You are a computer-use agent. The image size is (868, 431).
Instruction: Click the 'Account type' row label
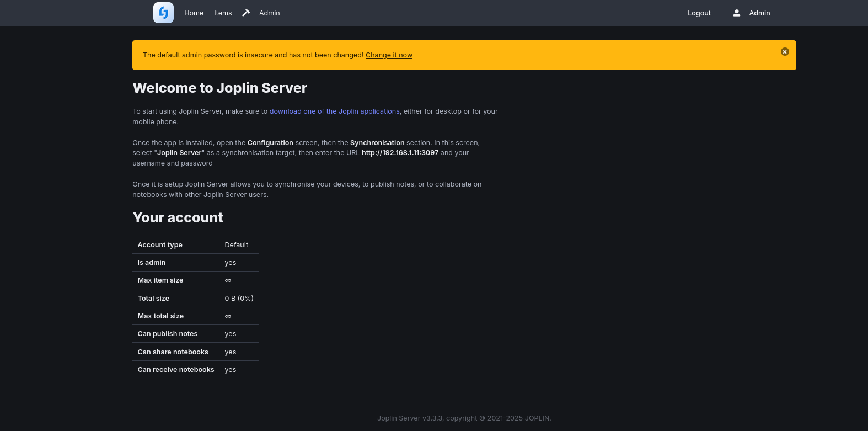(160, 245)
